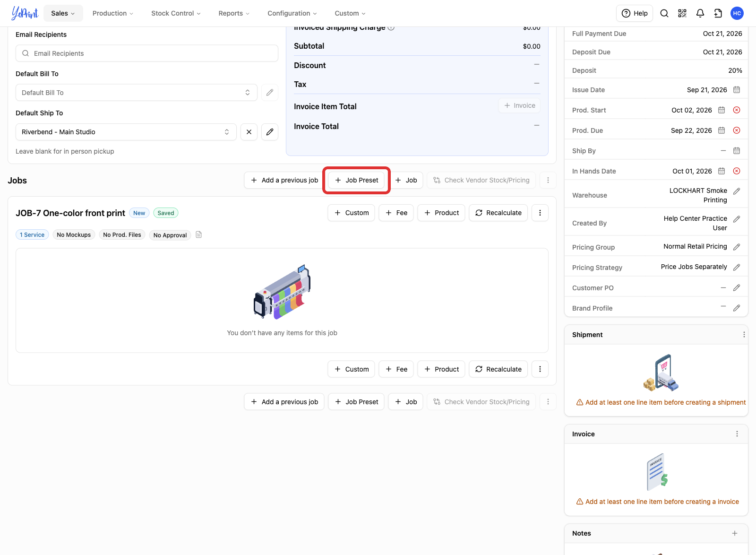Expand the Sales menu
The image size is (756, 555).
pos(63,13)
